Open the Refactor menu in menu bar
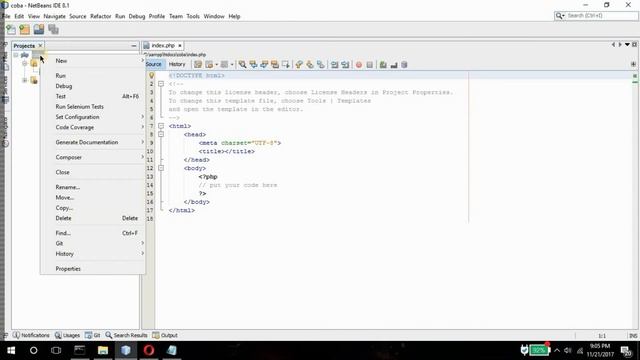640x360 pixels. [100, 16]
